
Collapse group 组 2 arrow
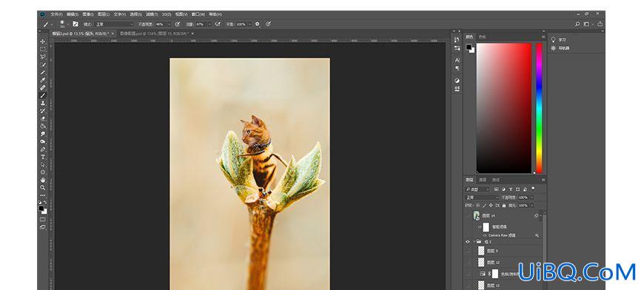tap(474, 241)
